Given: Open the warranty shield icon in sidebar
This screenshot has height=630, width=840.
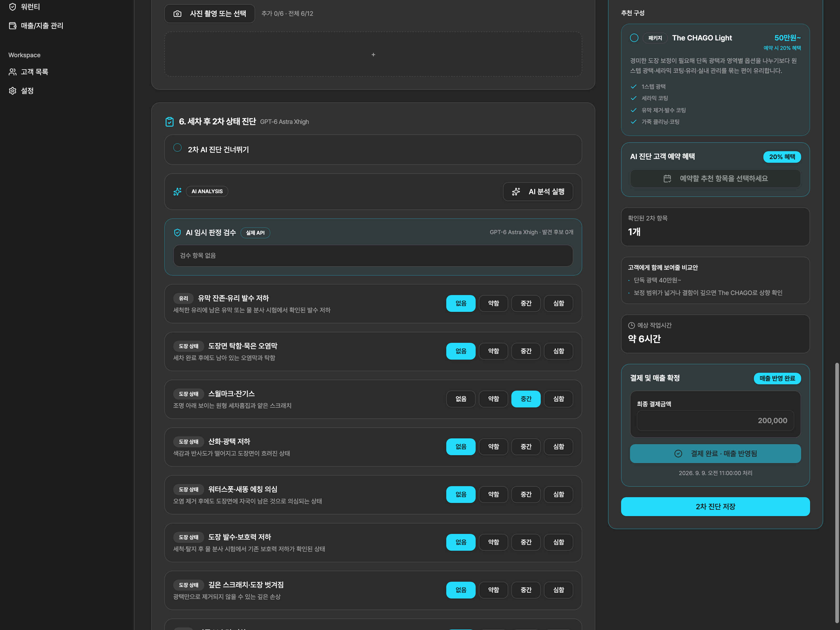Looking at the screenshot, I should click(x=13, y=7).
